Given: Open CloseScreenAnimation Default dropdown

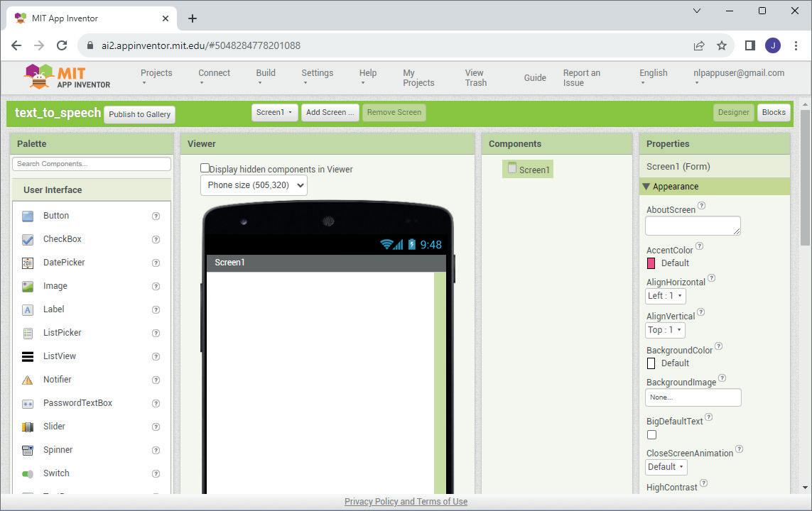Looking at the screenshot, I should [x=666, y=467].
